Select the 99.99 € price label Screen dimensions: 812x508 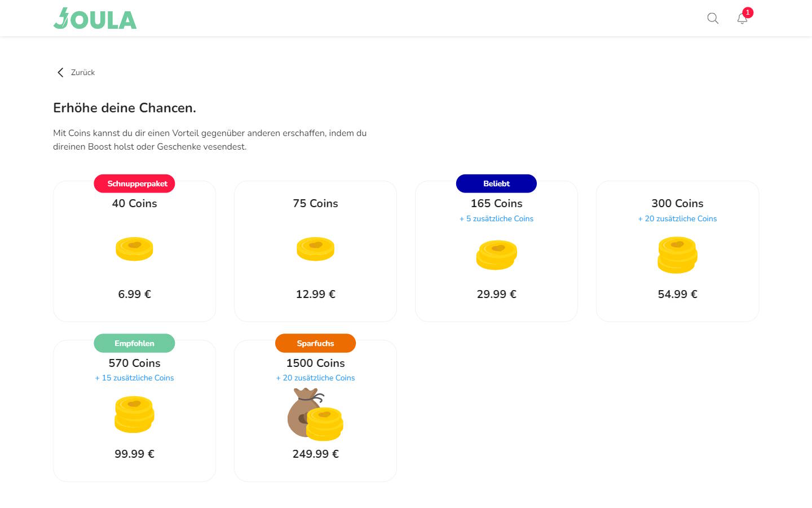tap(134, 453)
